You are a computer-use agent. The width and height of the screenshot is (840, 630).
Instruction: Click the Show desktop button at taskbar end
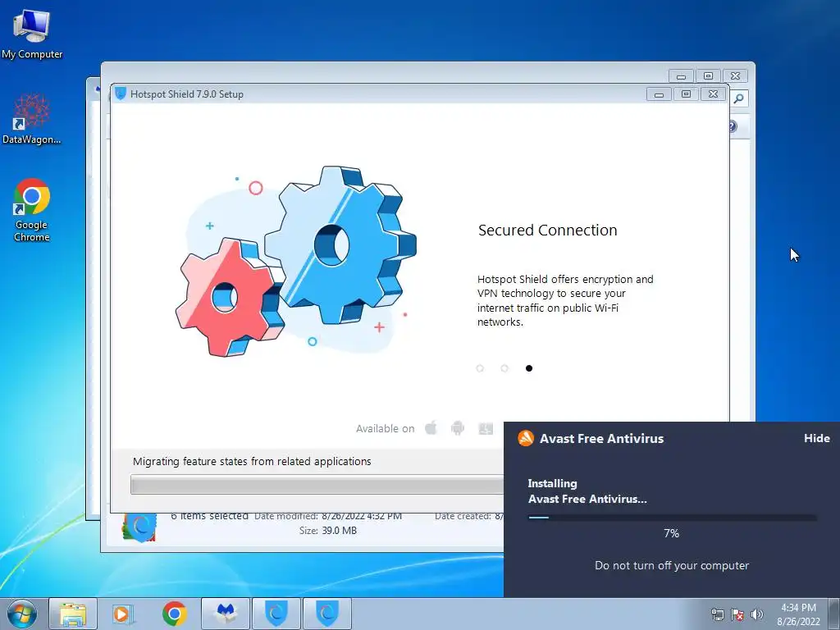pos(834,614)
